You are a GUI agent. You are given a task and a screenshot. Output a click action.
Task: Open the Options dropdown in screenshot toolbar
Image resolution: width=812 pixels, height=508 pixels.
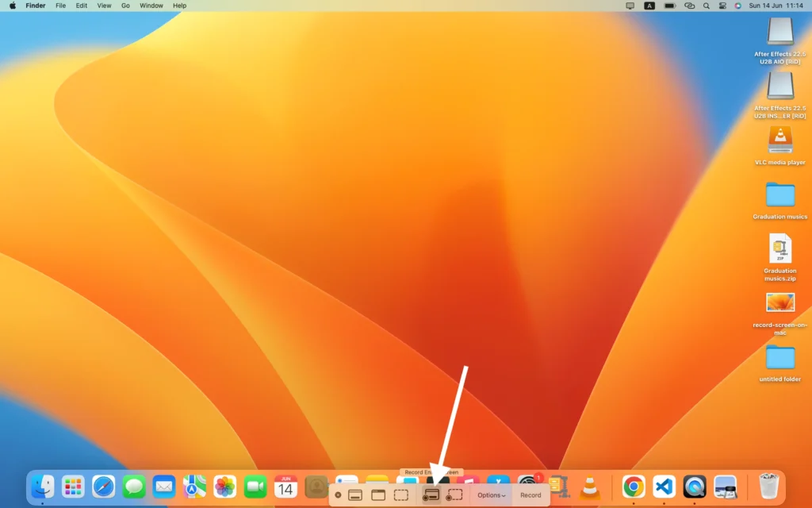491,495
